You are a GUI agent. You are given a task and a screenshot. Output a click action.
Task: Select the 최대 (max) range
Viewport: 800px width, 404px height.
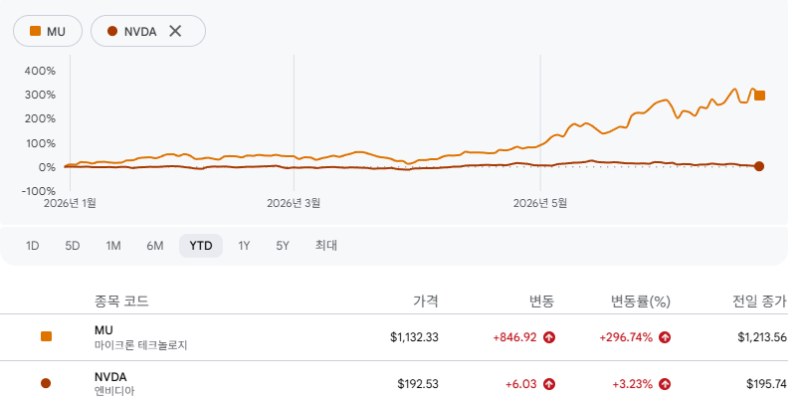(x=326, y=245)
